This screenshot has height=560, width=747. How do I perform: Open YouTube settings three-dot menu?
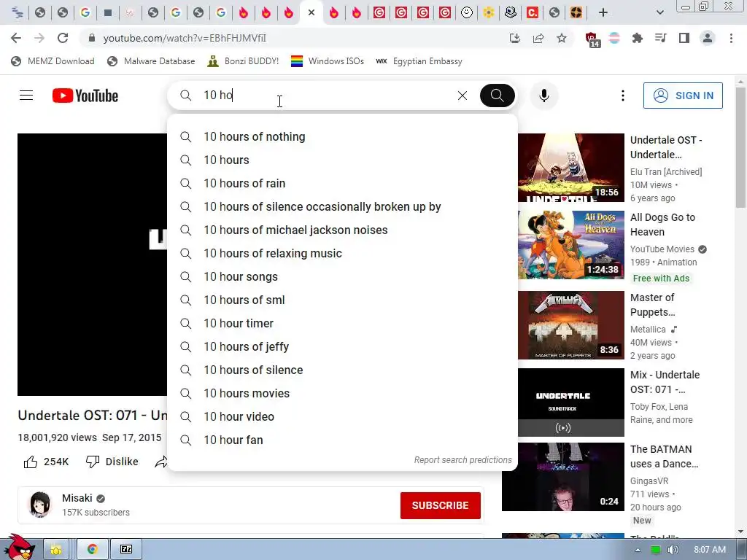tap(623, 96)
